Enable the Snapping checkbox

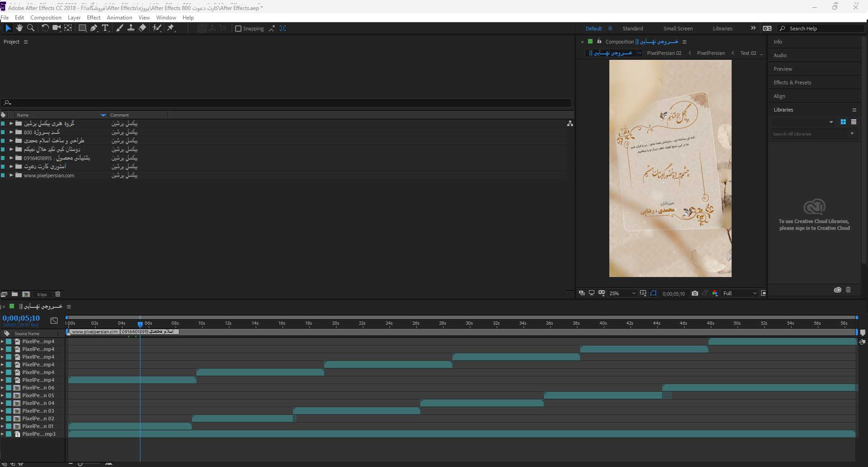click(238, 29)
